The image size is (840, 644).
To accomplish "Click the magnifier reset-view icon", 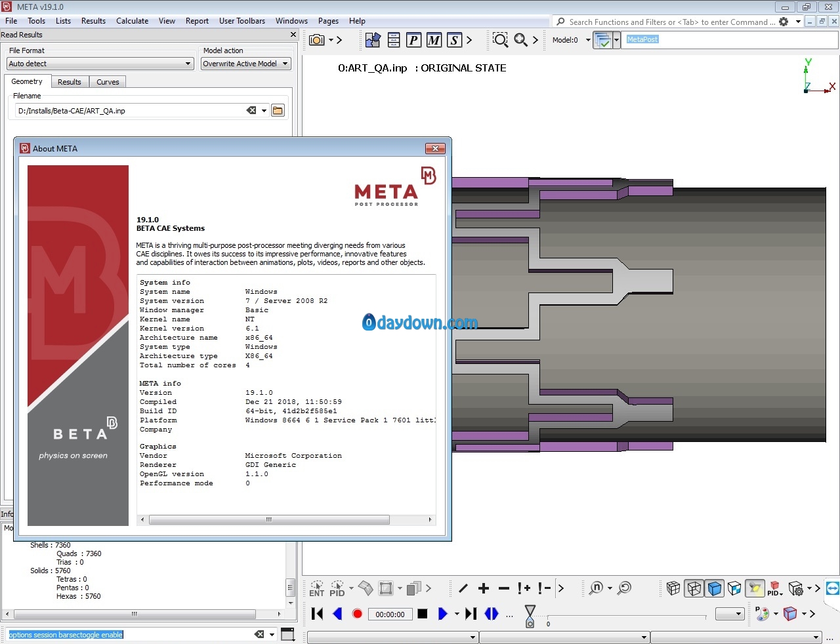I will [x=625, y=588].
